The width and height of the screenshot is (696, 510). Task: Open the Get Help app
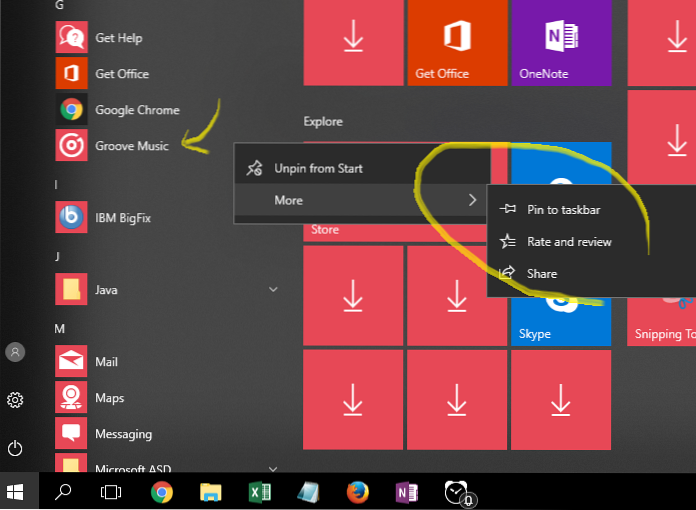tap(118, 38)
